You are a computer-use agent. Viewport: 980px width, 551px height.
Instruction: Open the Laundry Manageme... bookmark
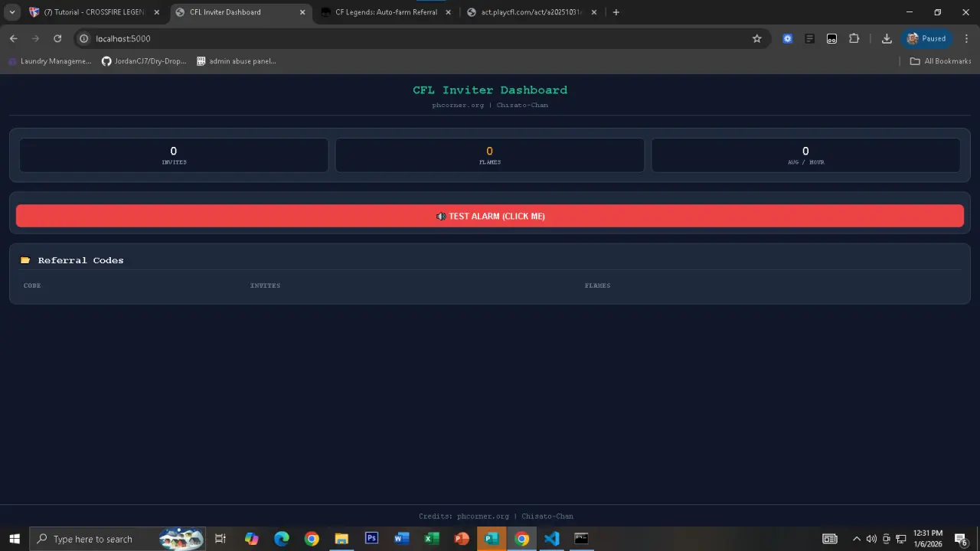coord(49,61)
